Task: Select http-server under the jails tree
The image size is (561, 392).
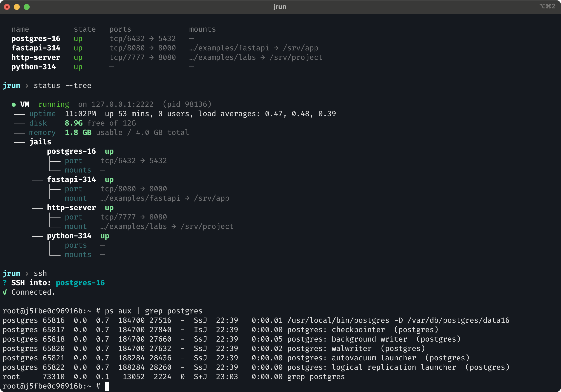Action: tap(71, 208)
